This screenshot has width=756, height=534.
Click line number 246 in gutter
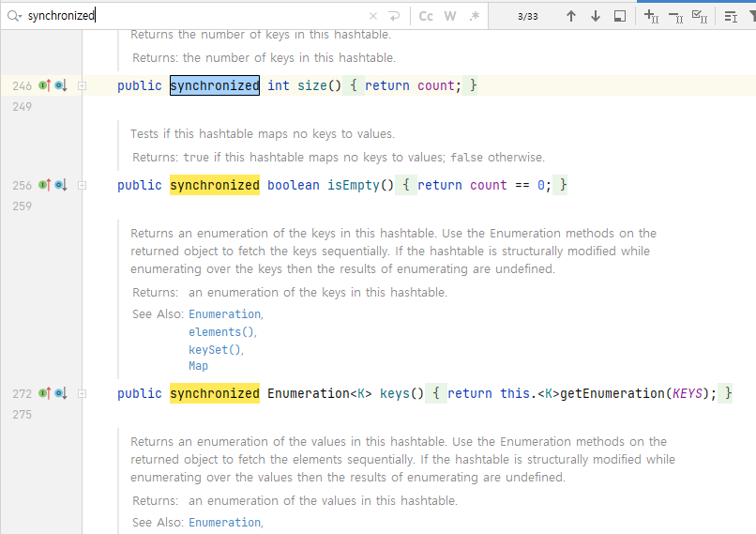coord(23,85)
